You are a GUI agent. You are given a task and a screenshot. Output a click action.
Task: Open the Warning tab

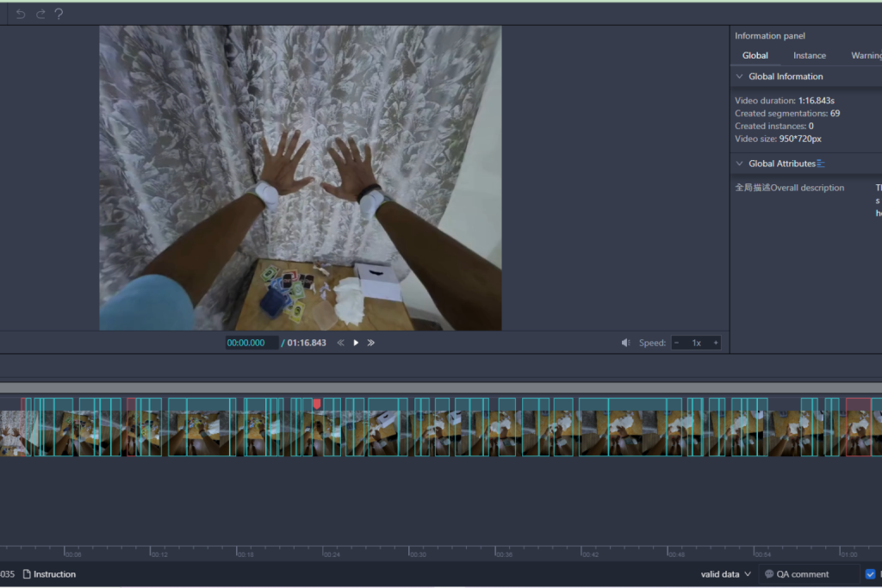866,55
